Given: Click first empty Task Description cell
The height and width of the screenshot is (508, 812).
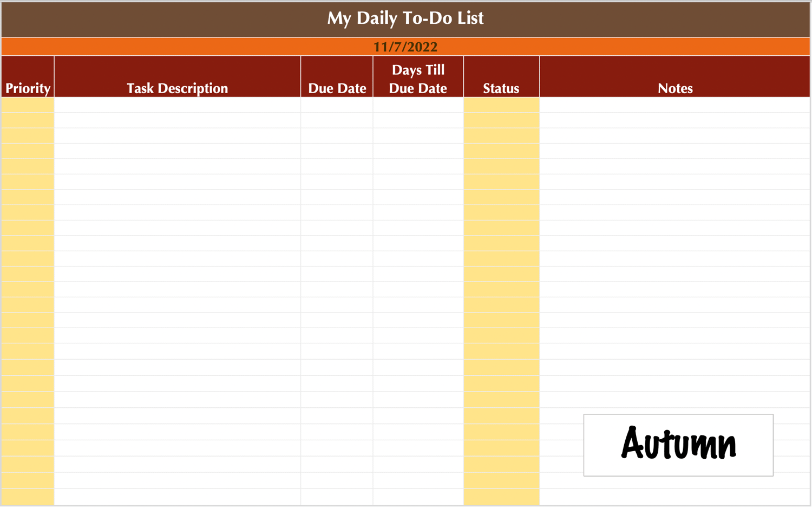Looking at the screenshot, I should [x=178, y=105].
